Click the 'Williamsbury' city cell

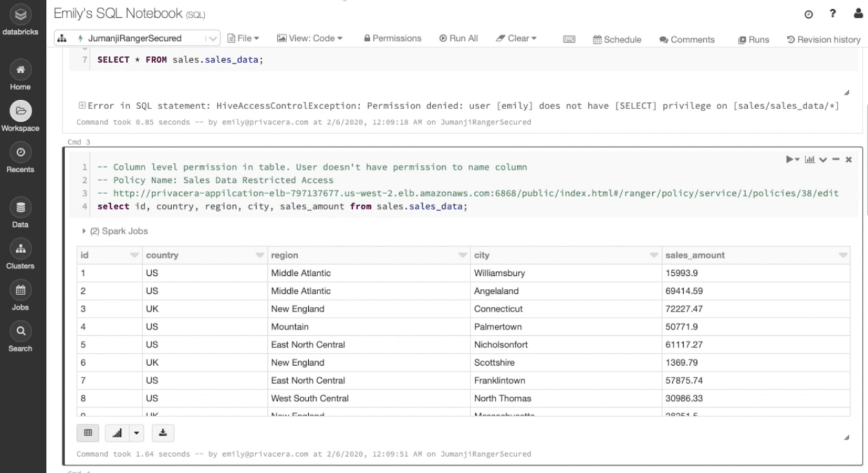click(x=566, y=273)
